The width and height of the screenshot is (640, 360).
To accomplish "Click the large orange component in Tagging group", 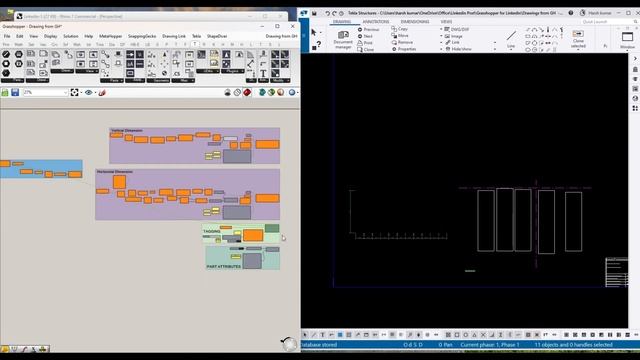I will click(x=253, y=236).
